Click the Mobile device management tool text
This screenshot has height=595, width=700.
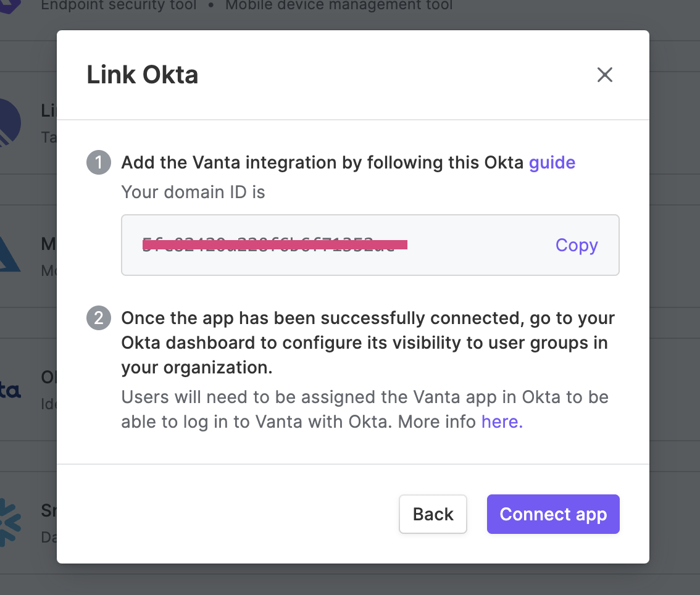[339, 6]
